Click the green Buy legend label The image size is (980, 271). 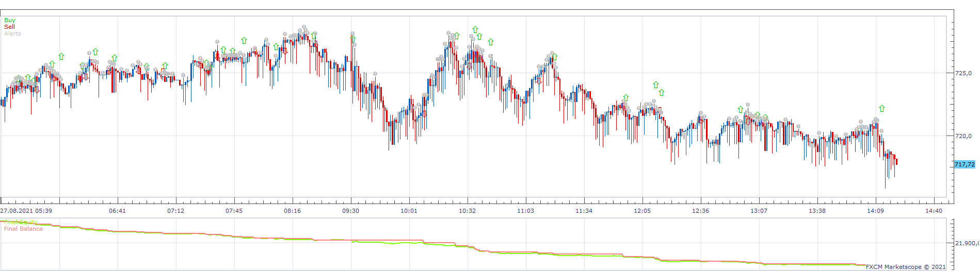[10, 20]
